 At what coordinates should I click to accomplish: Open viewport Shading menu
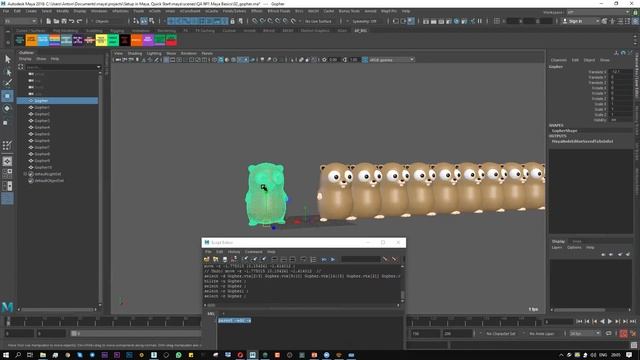point(135,53)
